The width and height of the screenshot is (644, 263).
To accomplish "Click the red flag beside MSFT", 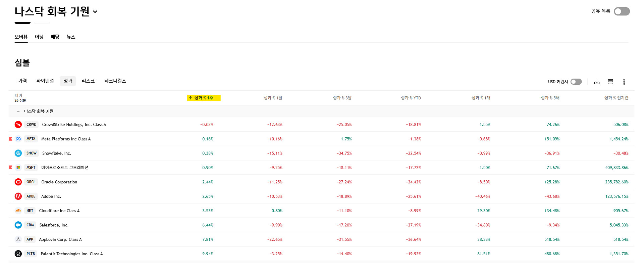I will tap(10, 167).
